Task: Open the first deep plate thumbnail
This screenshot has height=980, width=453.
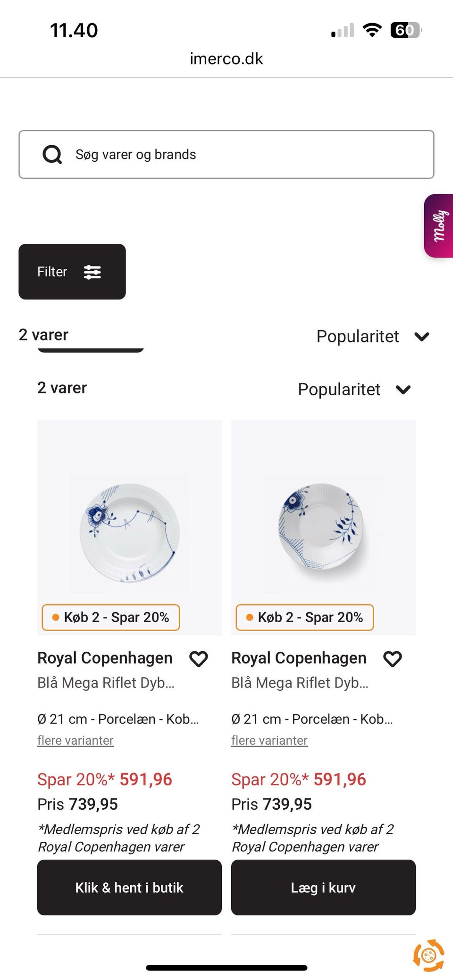Action: [129, 532]
